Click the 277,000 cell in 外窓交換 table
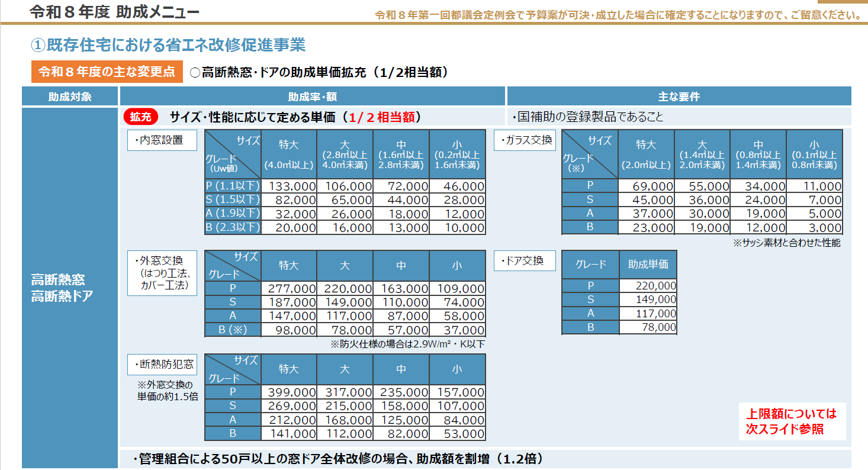 (288, 289)
